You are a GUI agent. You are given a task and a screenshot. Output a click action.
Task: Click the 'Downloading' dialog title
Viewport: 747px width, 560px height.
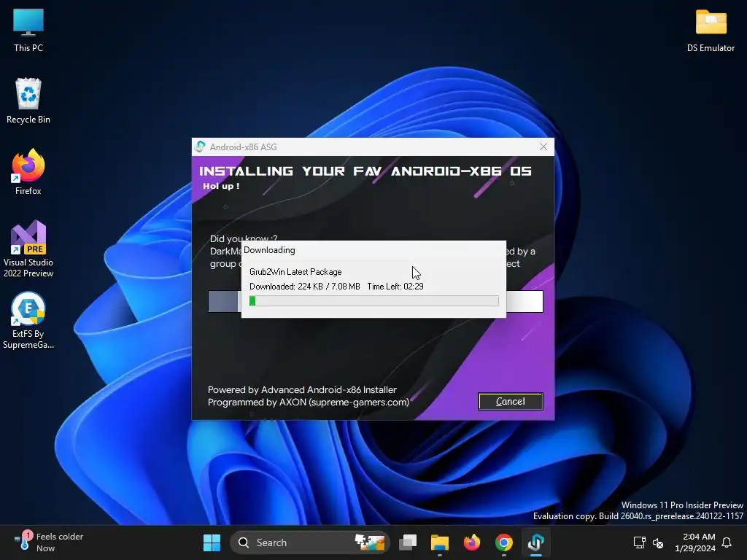(x=269, y=250)
